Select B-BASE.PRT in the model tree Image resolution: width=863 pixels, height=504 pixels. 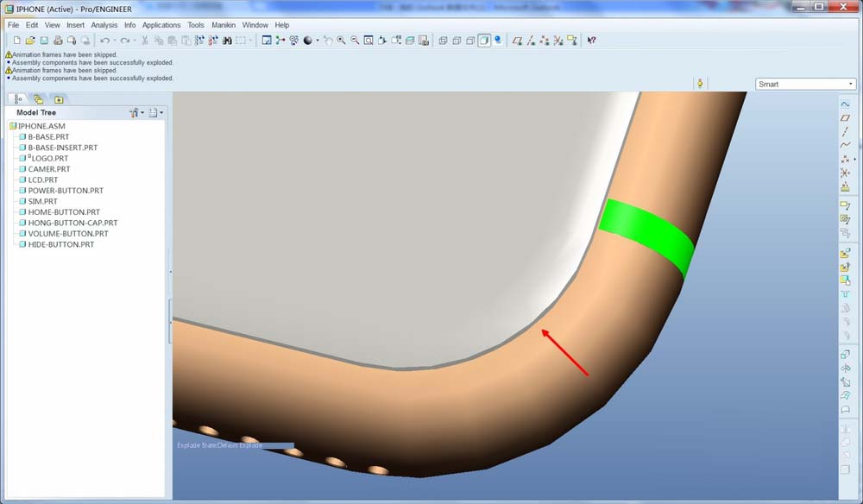[44, 136]
